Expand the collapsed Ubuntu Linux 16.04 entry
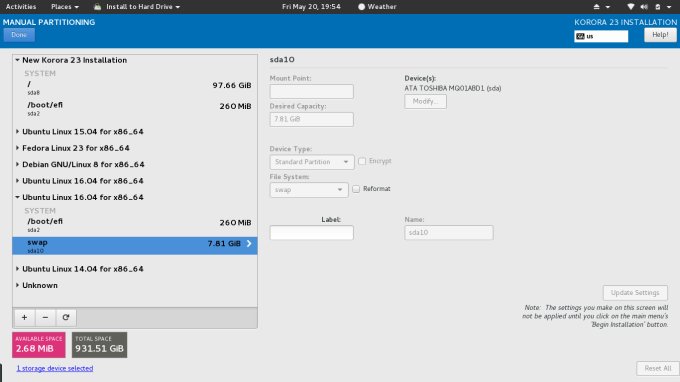This screenshot has height=382, width=680. (17, 181)
